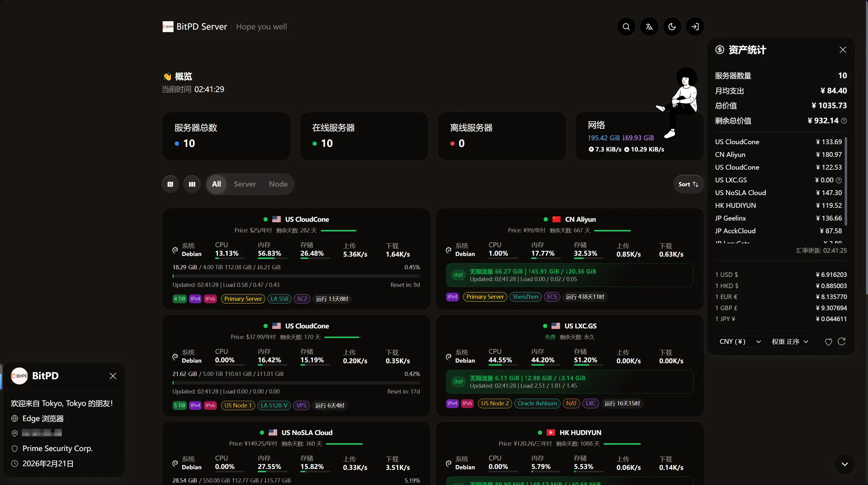Click the 离线服务器 overview card

pos(502,136)
